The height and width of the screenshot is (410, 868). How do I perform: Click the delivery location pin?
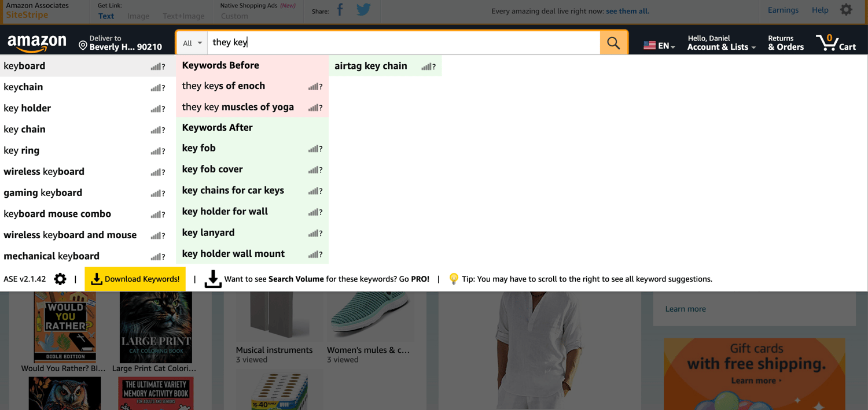[83, 45]
